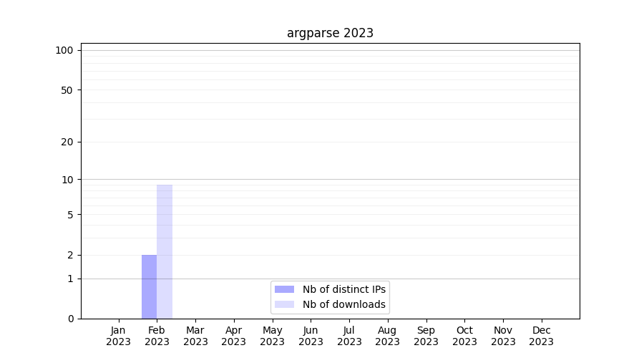Click the 10 y-axis tick label
Screen dimensions: 644x358
[67, 180]
